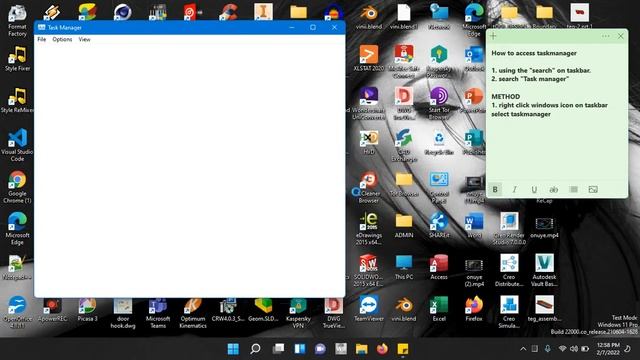Select the ApowerREC desktop icon
The width and height of the screenshot is (640, 360).
click(x=52, y=310)
